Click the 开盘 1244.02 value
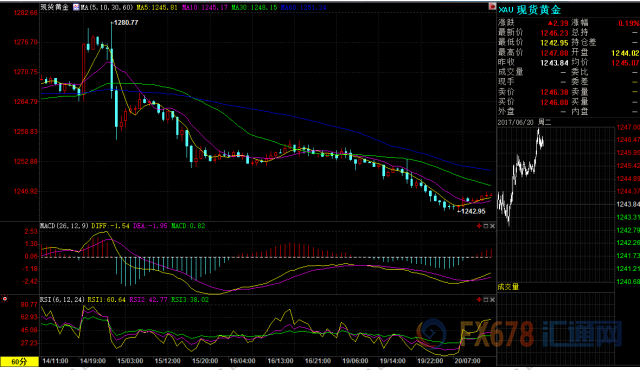Screen dimensions: 640x370 click(625, 53)
